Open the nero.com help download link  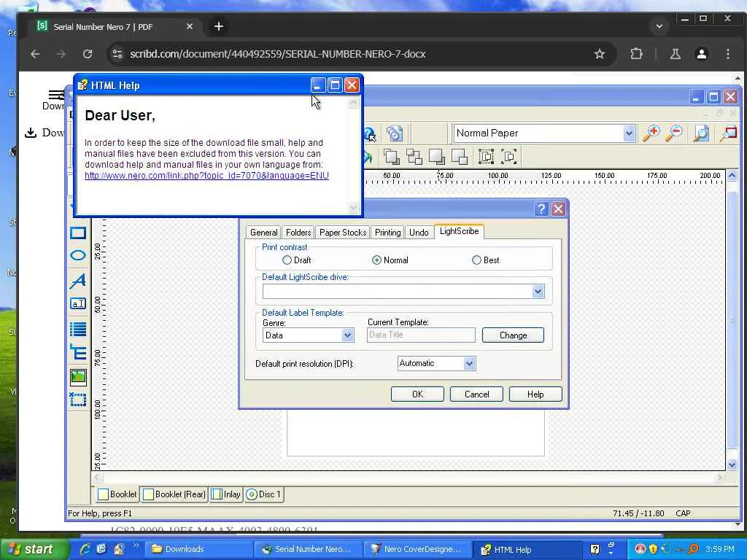tap(206, 176)
